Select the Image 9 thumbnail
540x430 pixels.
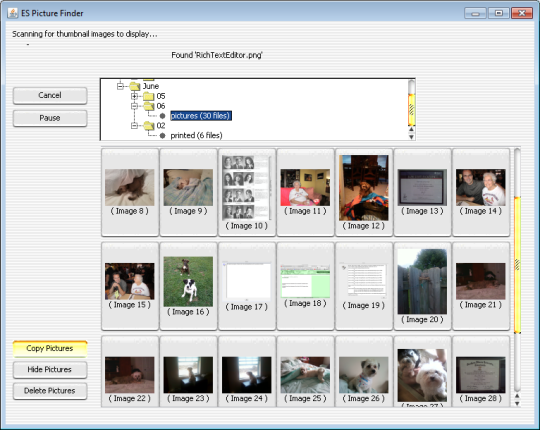(x=188, y=192)
